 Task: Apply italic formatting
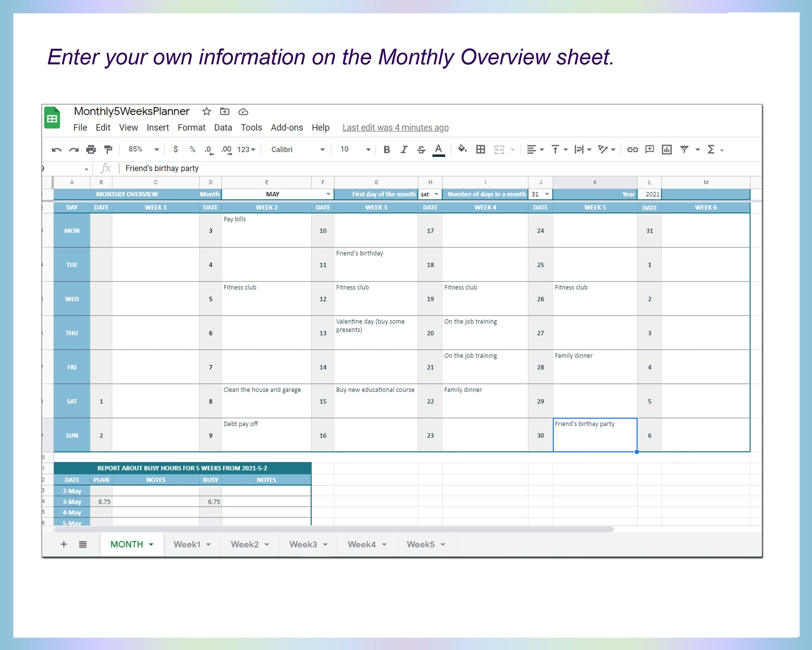pyautogui.click(x=404, y=149)
